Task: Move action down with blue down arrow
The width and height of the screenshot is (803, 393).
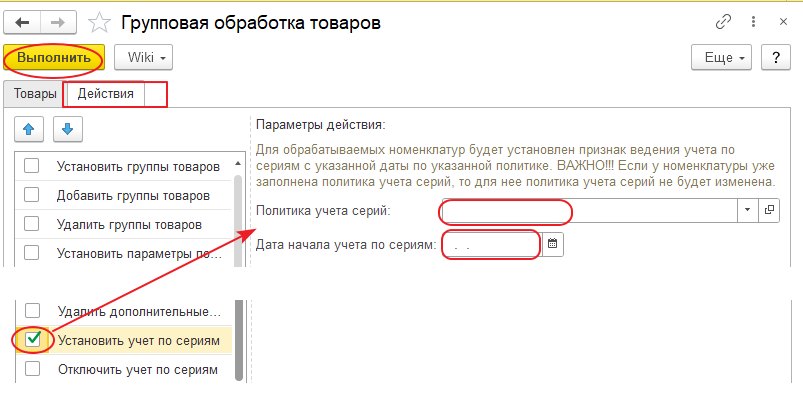Action: 68,129
